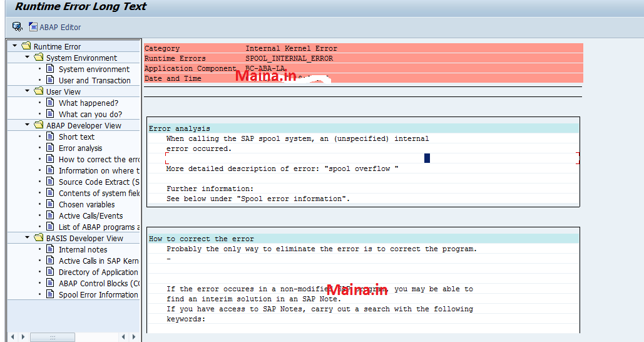Viewport: 644px width, 342px height.
Task: Select the Runtime Error folder icon
Action: 26,46
